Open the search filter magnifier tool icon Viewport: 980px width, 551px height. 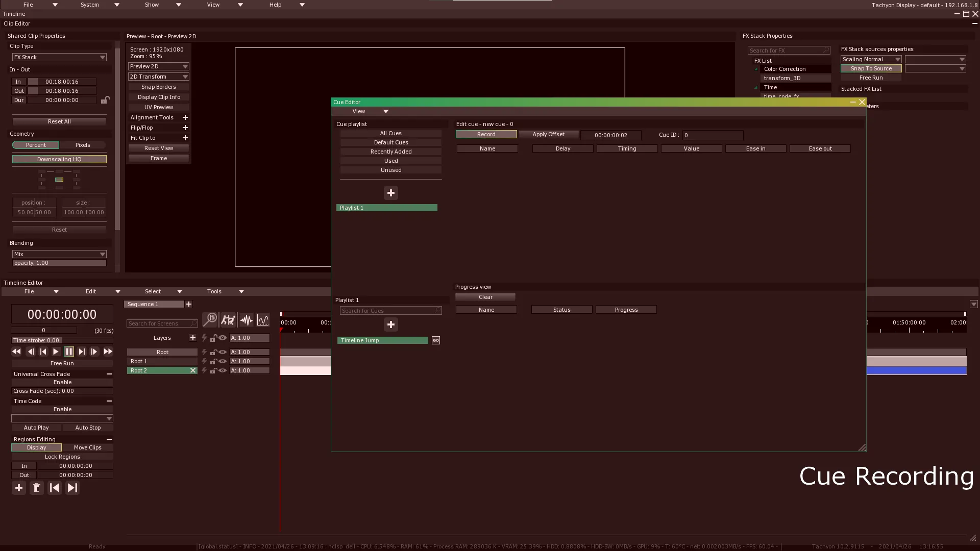click(210, 320)
